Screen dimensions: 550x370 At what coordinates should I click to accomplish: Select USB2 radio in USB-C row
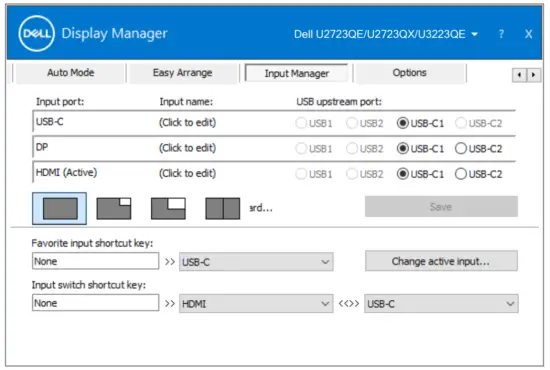(x=352, y=123)
